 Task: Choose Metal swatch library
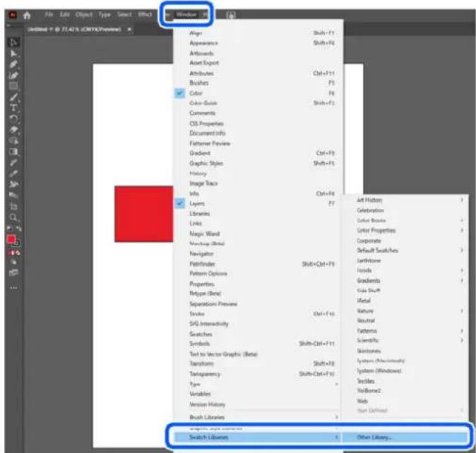click(406, 300)
